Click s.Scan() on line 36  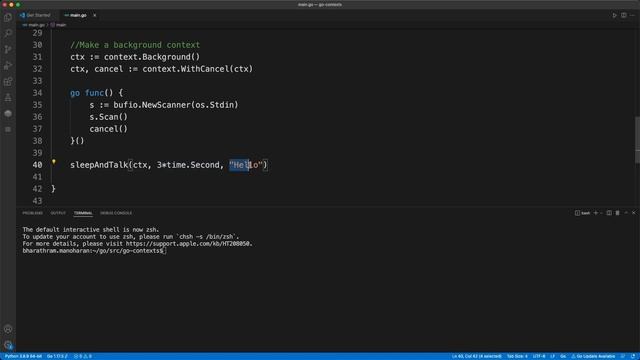click(x=109, y=117)
